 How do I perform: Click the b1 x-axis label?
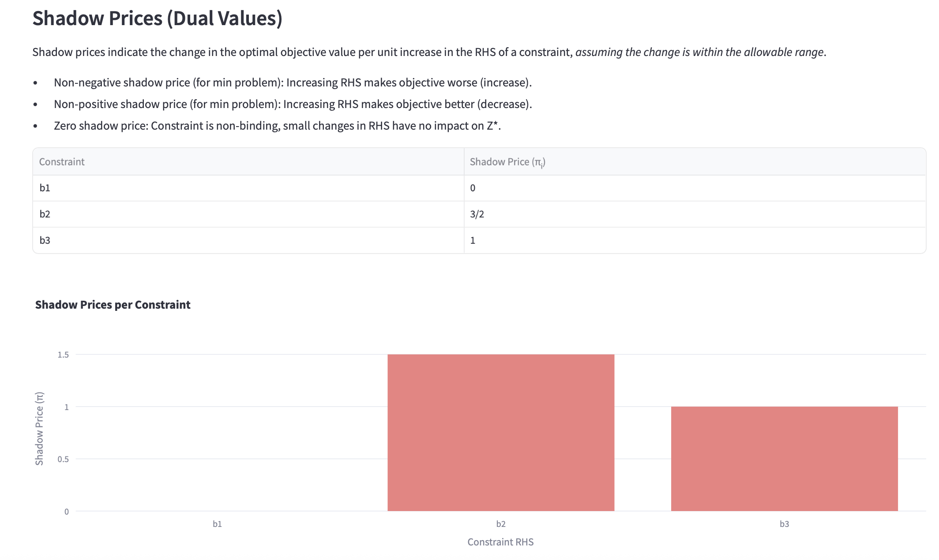217,524
